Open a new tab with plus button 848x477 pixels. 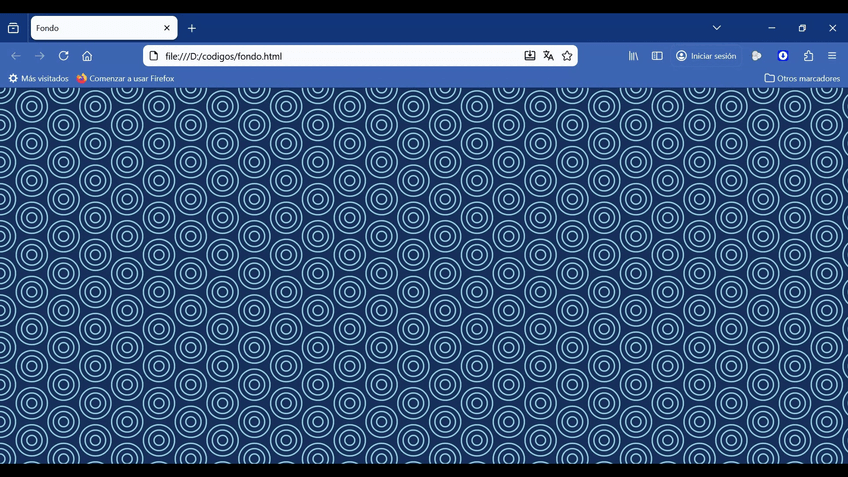coord(192,28)
